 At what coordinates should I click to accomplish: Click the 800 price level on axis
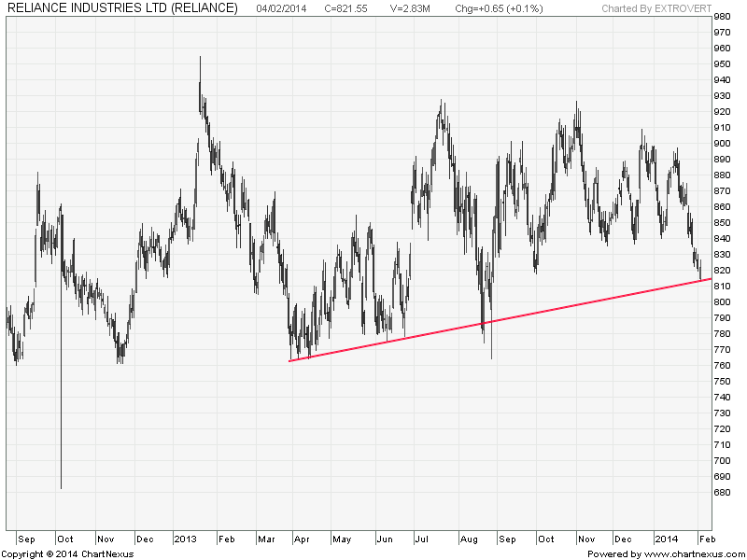tap(721, 302)
